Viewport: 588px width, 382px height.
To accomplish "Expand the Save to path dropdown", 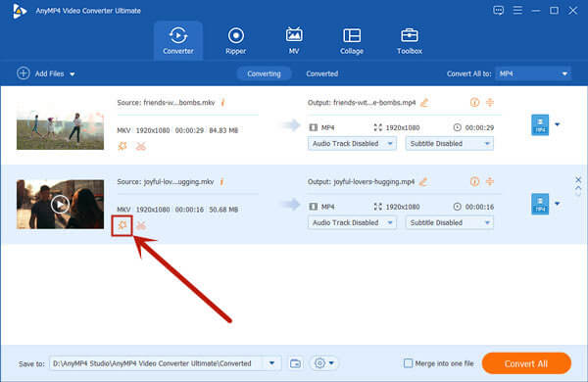I will tap(272, 363).
